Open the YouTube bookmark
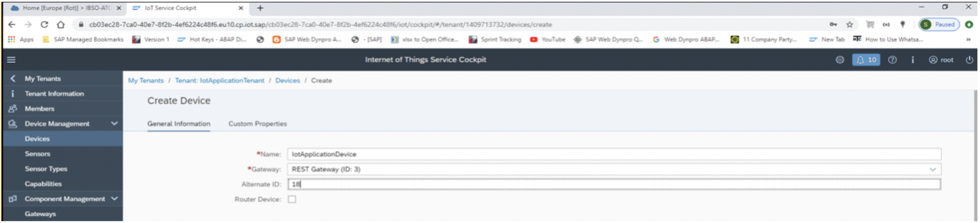Viewport: 980px width, 223px height. [x=548, y=39]
